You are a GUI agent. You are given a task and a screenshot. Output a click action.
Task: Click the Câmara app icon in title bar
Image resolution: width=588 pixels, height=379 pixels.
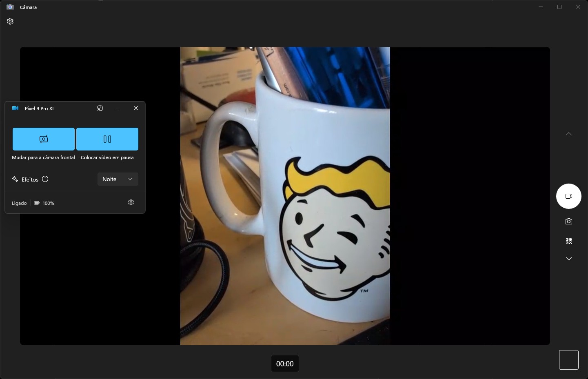[x=10, y=7]
